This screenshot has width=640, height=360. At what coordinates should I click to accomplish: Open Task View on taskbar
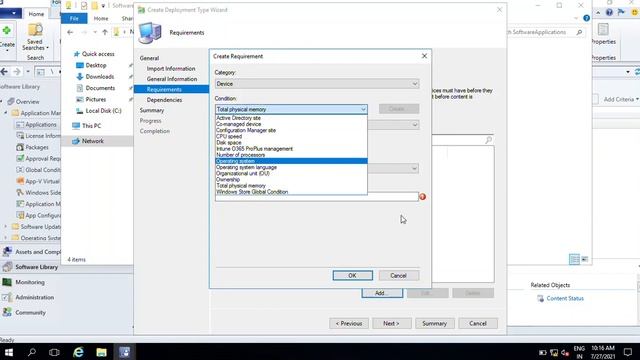point(54,352)
